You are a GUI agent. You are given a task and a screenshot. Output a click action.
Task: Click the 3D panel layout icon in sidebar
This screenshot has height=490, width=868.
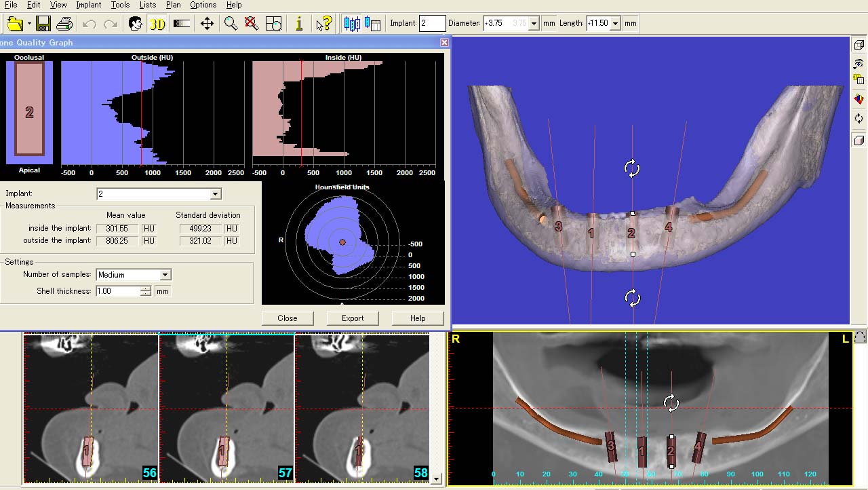[859, 79]
